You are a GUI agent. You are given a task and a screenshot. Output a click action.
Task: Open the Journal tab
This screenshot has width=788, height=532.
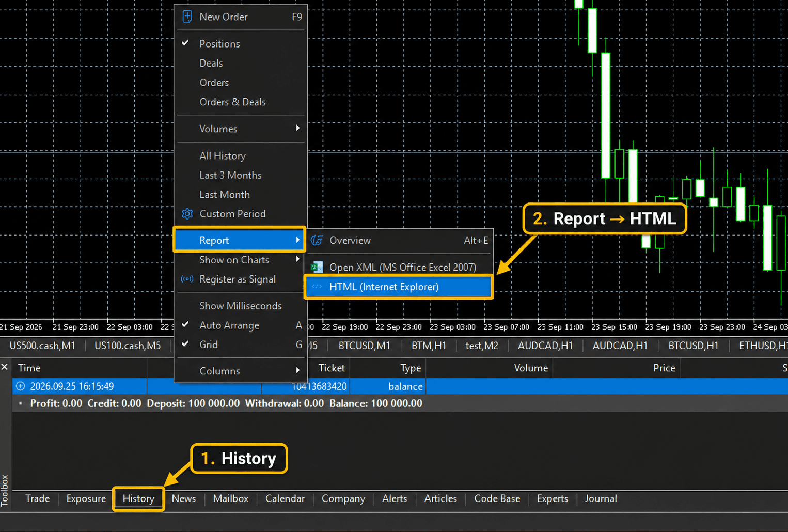601,498
